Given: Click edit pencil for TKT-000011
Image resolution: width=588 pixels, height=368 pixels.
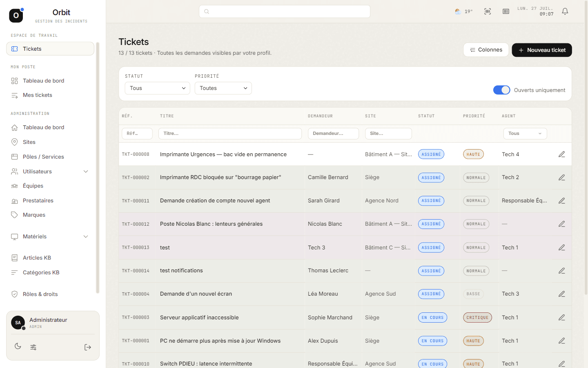Looking at the screenshot, I should point(562,201).
